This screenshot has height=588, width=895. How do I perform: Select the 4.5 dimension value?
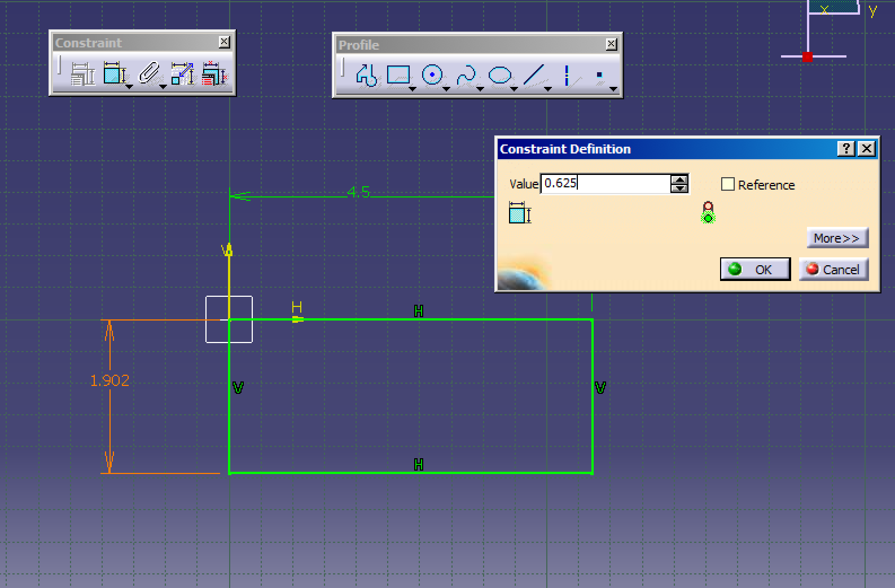[358, 192]
